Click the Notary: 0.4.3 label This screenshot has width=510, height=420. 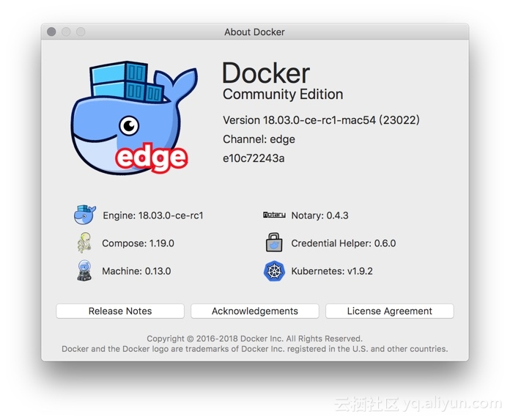click(319, 215)
